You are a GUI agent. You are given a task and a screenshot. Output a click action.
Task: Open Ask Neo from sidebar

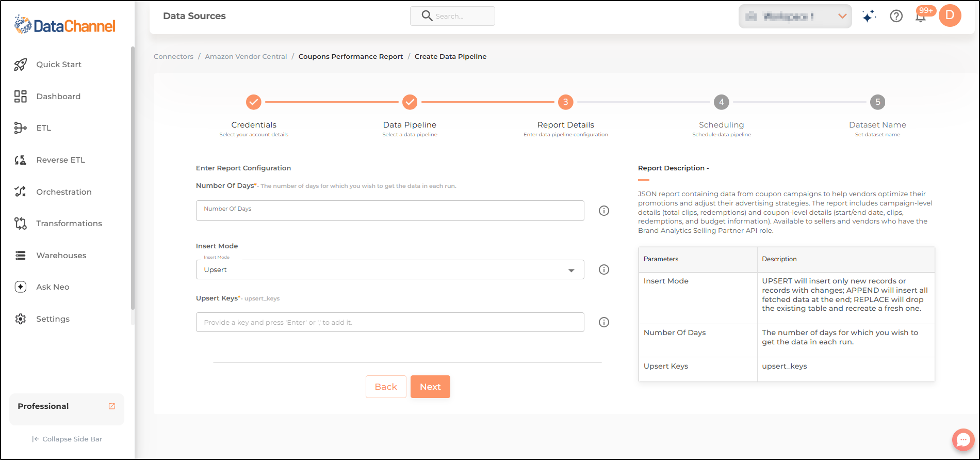(x=53, y=287)
